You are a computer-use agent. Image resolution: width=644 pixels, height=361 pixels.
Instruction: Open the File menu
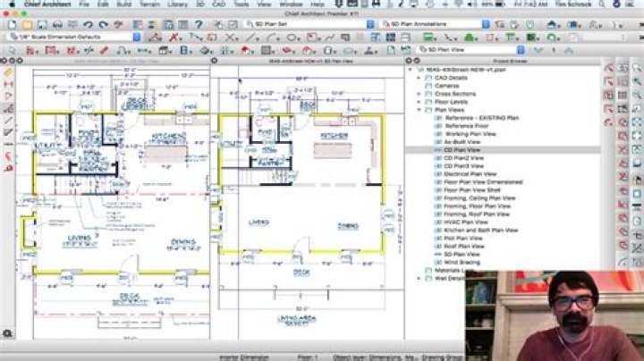(x=84, y=4)
